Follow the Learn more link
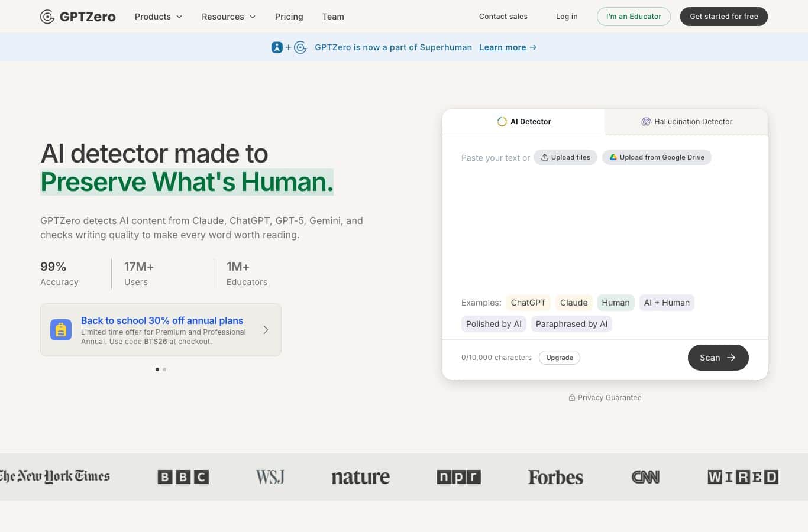808x532 pixels. (x=503, y=47)
